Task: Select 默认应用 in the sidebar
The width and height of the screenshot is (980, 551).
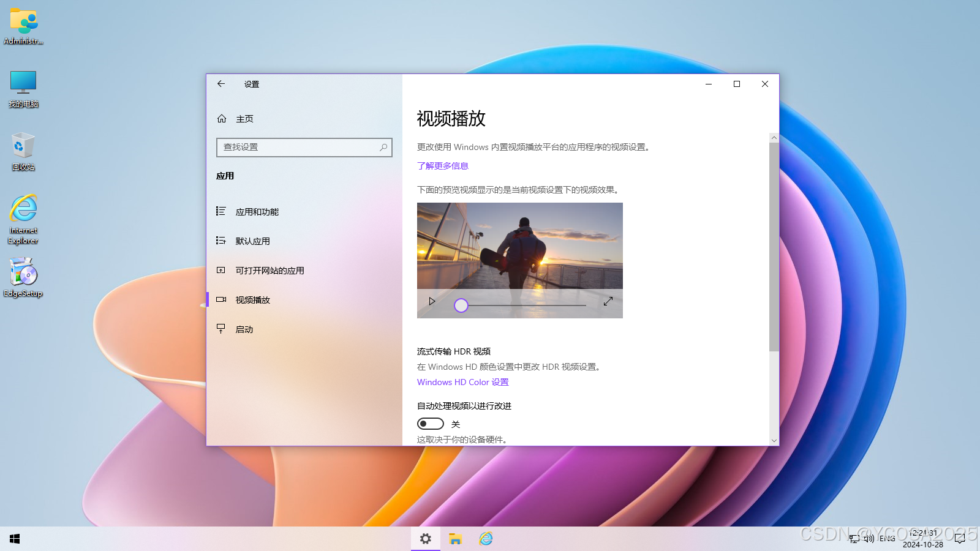Action: [x=304, y=241]
